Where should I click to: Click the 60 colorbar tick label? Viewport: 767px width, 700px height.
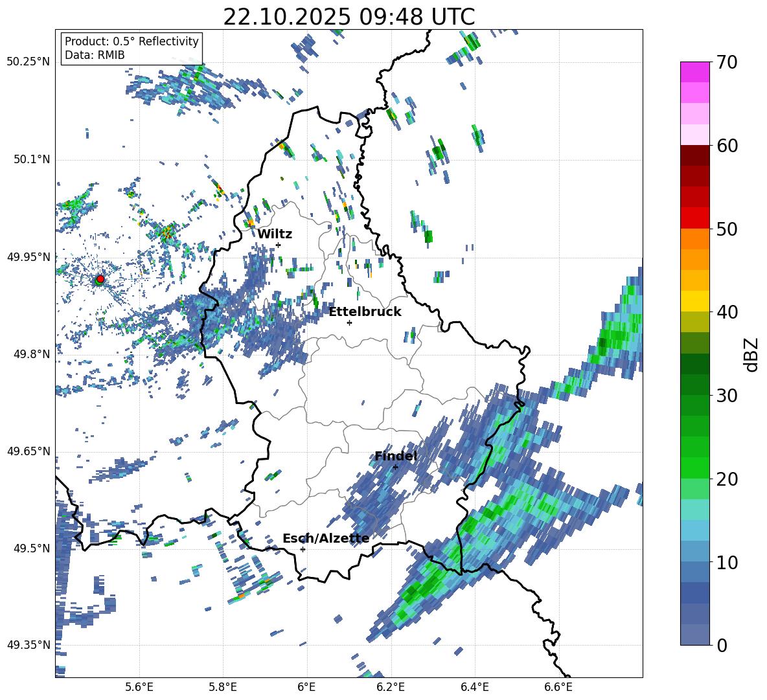(x=727, y=146)
